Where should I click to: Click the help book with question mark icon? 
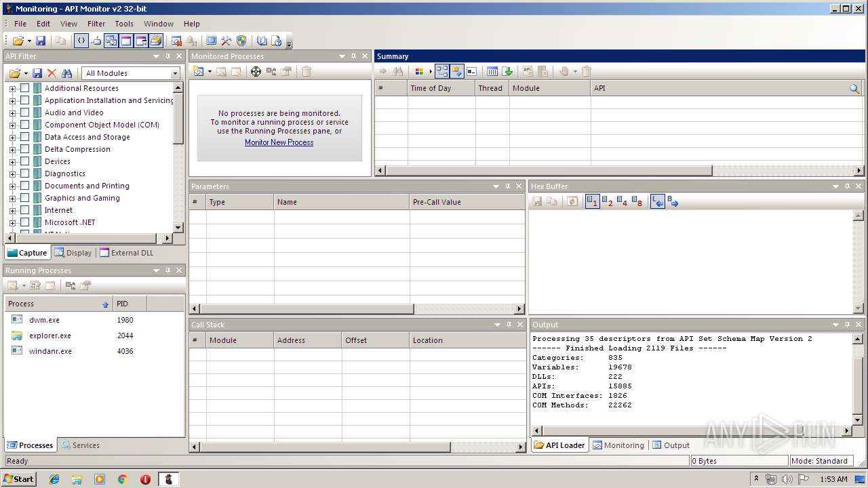(x=277, y=41)
